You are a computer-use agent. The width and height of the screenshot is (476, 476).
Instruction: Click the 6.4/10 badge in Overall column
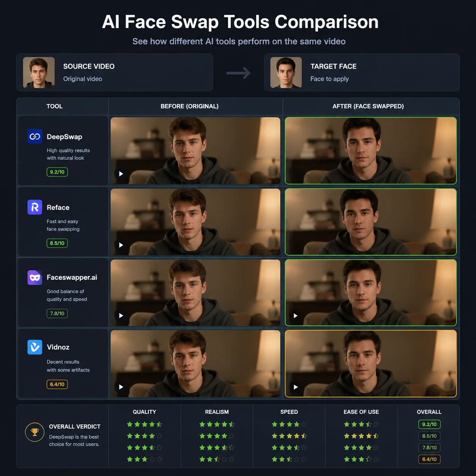coord(429,459)
